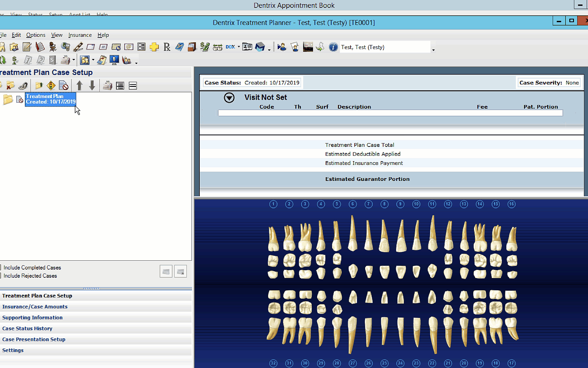
Task: Open the Case Presentation Setup section
Action: point(96,339)
